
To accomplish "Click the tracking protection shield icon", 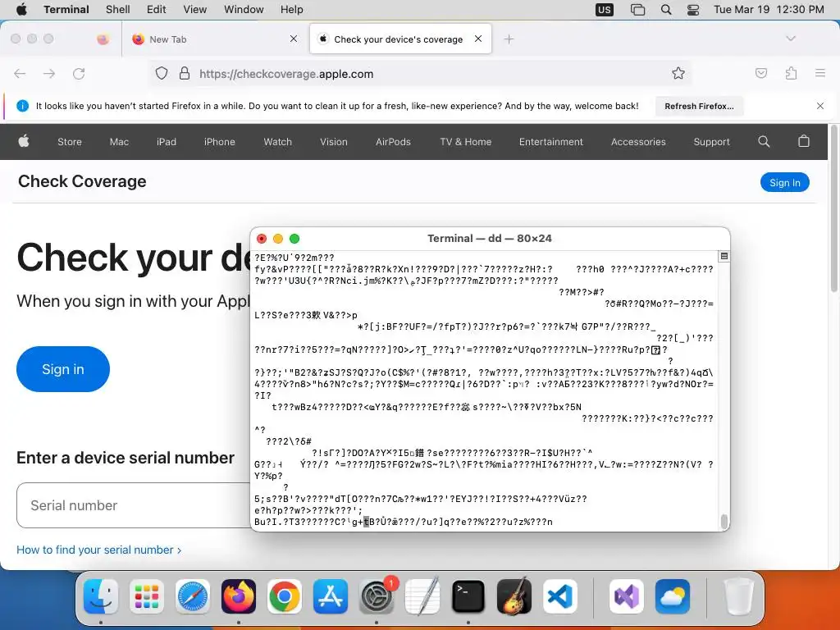I will (162, 73).
